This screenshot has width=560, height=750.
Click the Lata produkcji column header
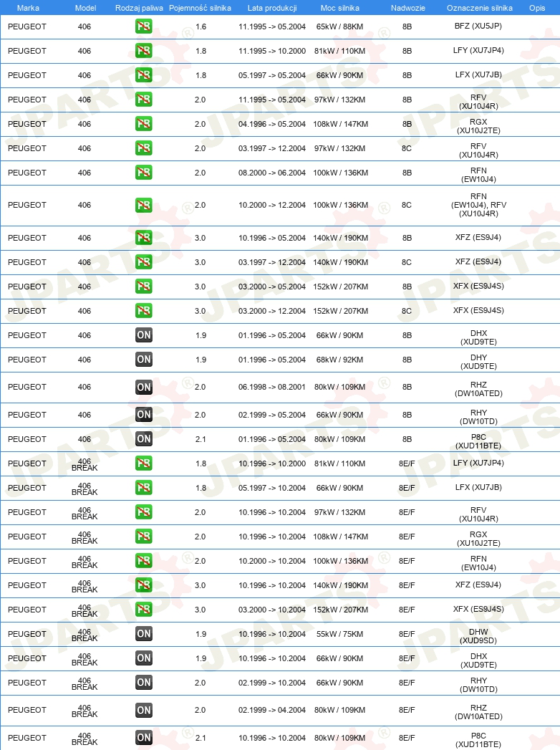pos(272,8)
